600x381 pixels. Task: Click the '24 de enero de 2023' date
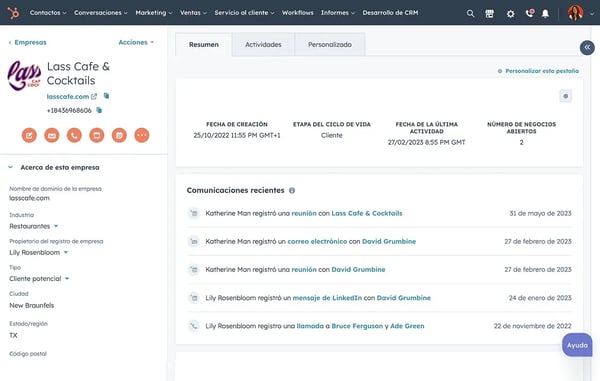click(x=540, y=298)
